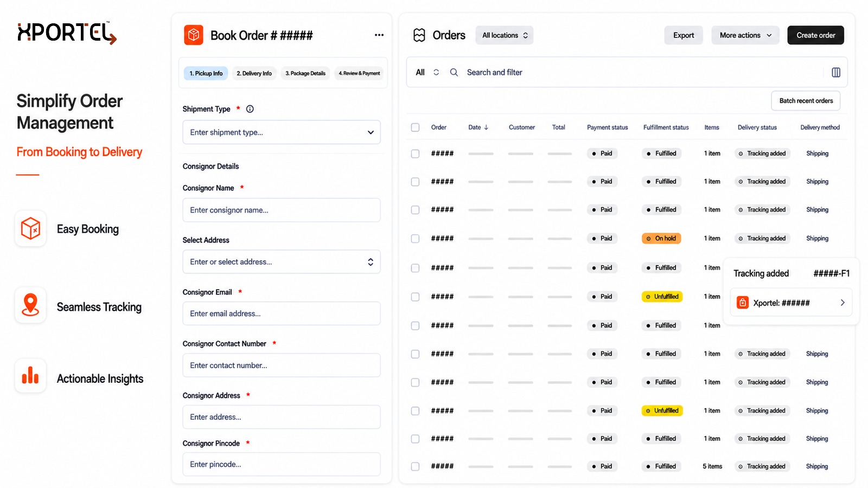Click the search magnifier icon
868x488 pixels.
pos(454,72)
